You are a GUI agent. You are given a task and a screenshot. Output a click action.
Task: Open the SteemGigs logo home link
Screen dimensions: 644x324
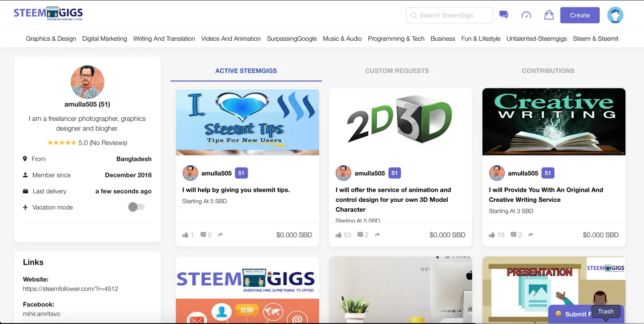[48, 14]
